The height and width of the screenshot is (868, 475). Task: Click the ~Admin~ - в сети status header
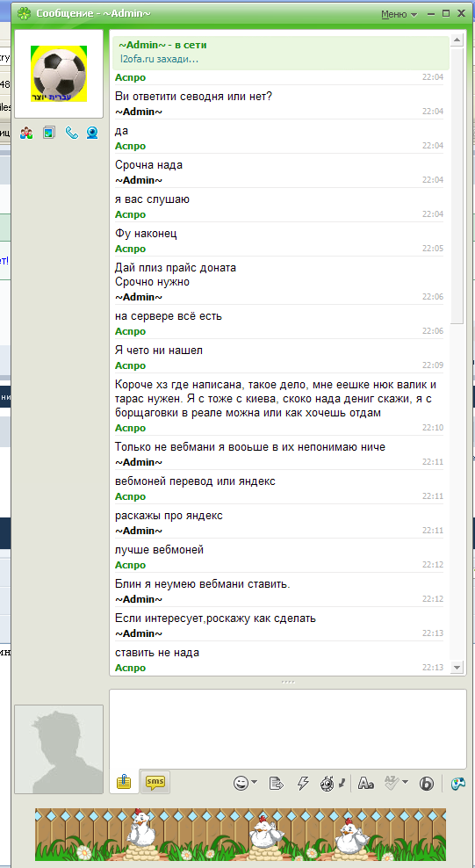point(162,46)
